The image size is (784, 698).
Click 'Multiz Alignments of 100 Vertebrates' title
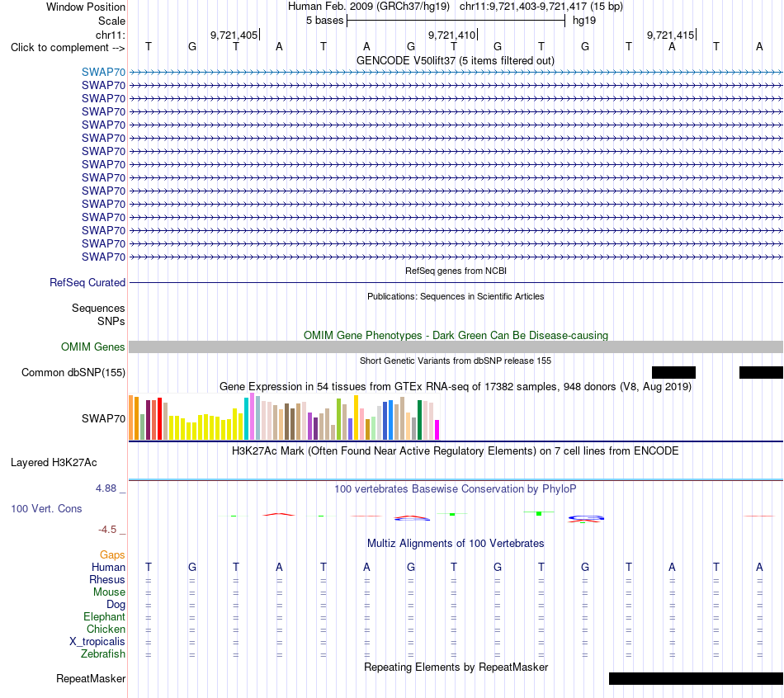(x=456, y=544)
